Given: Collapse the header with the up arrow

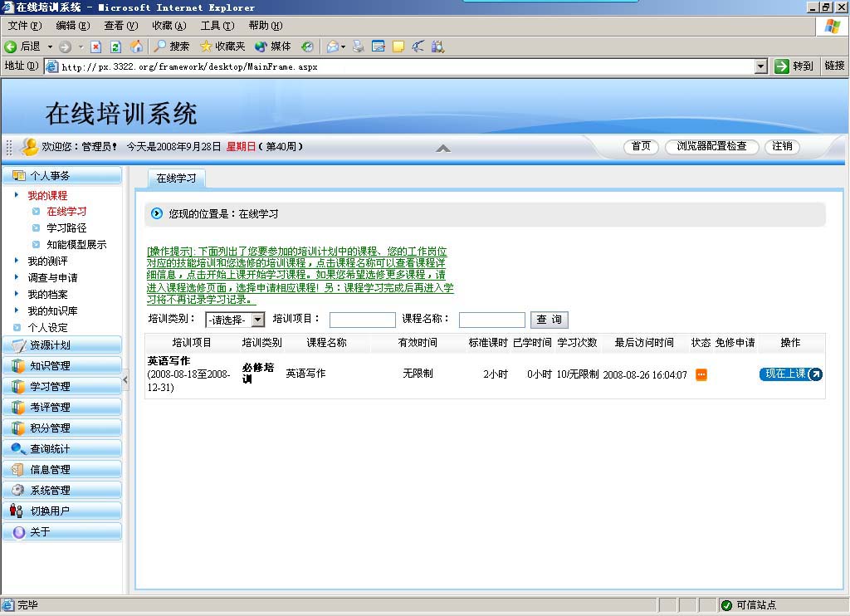Looking at the screenshot, I should (443, 149).
